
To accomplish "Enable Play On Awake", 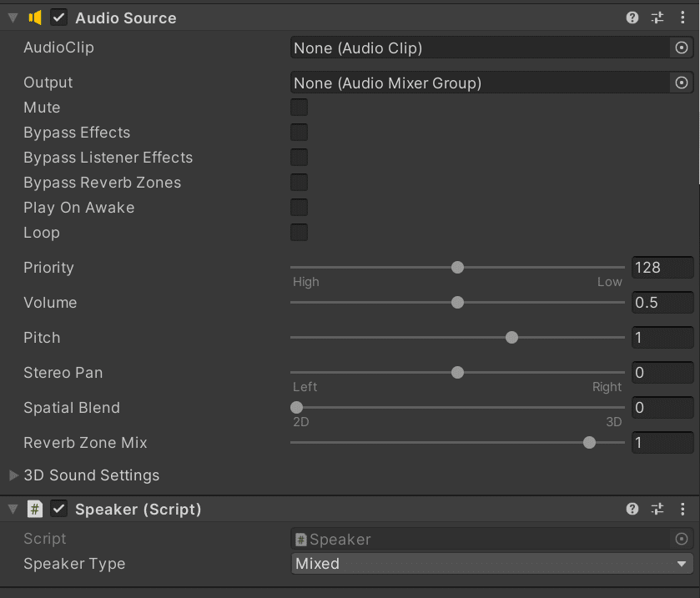I will coord(299,207).
